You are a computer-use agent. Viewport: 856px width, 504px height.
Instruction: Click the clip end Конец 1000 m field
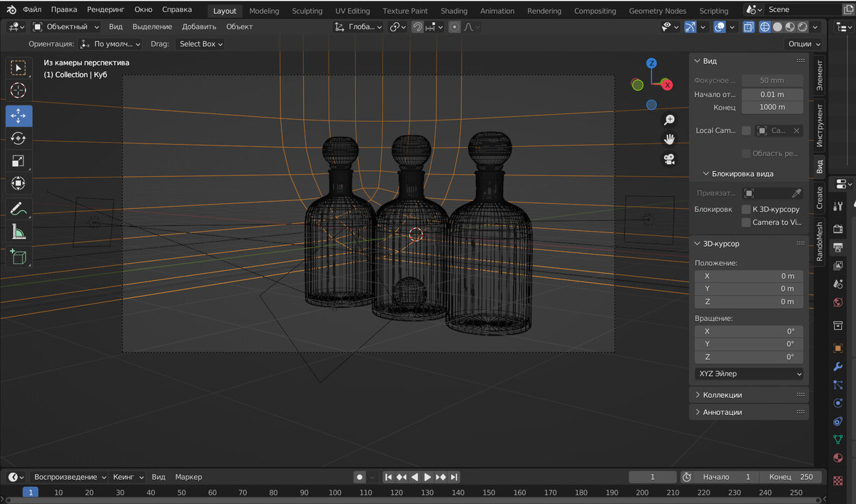coord(772,107)
